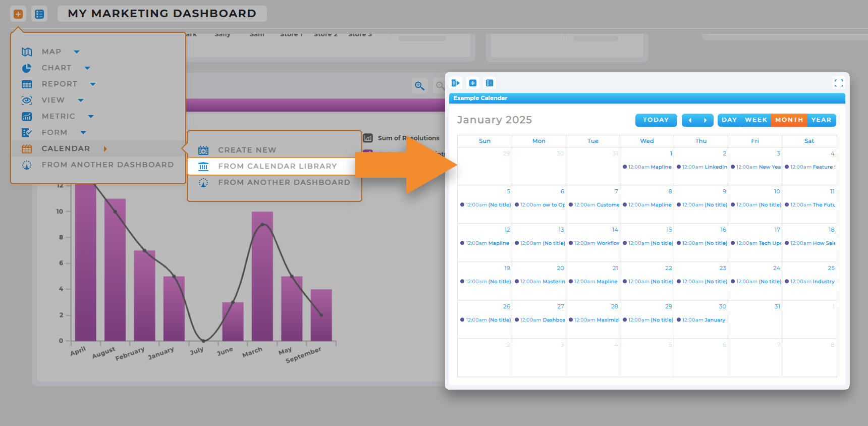This screenshot has width=868, height=426.
Task: Click the My Marketing Dashboard title
Action: point(162,14)
